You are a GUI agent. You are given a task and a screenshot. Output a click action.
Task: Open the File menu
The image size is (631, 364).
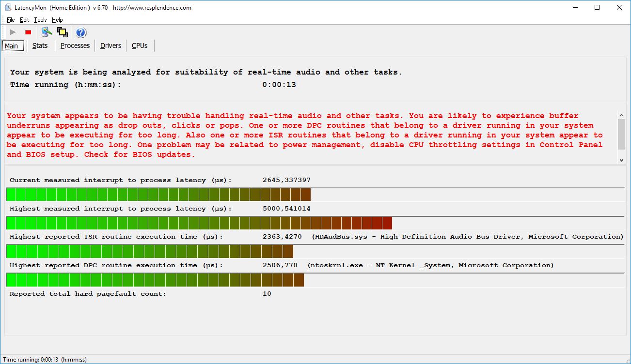tap(11, 20)
